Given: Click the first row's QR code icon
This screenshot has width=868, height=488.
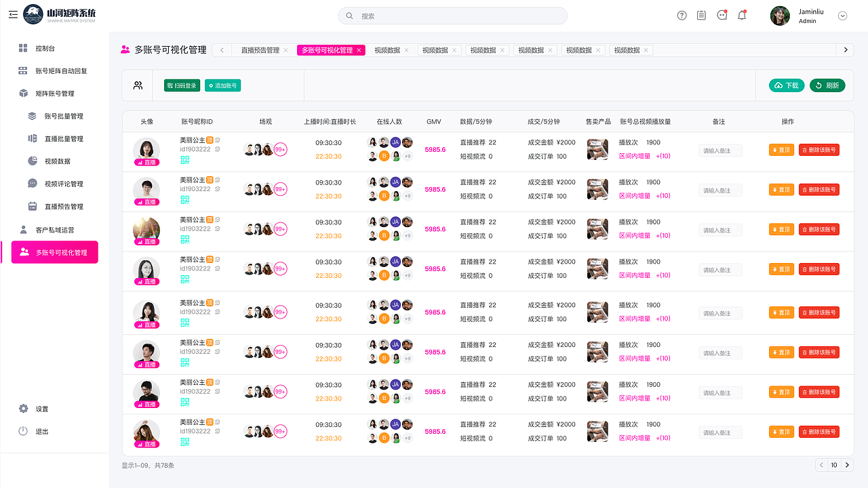Looking at the screenshot, I should click(185, 160).
